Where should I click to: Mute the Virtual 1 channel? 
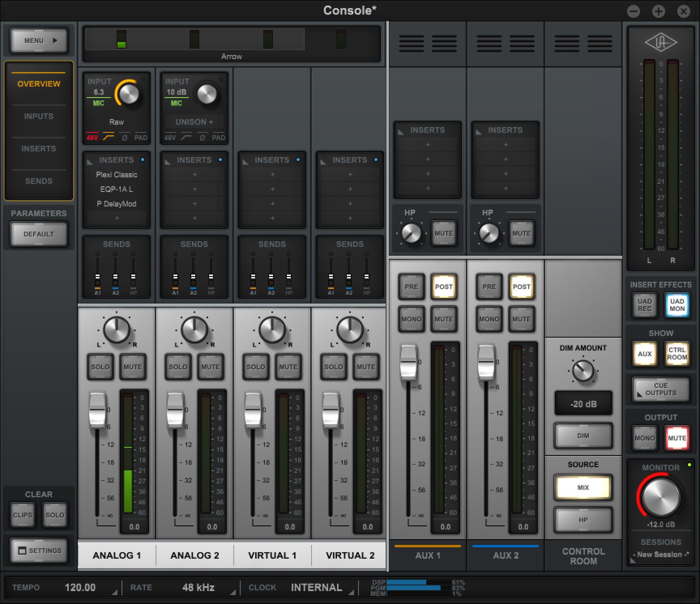288,367
